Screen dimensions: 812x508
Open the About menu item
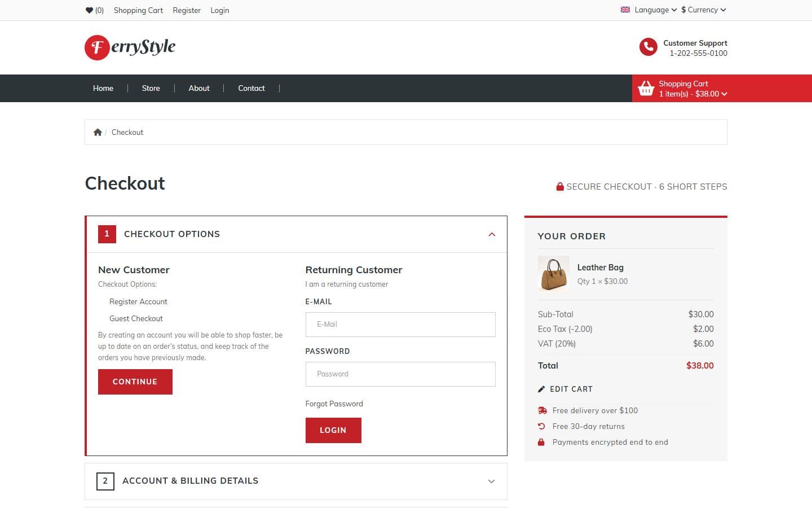point(199,88)
